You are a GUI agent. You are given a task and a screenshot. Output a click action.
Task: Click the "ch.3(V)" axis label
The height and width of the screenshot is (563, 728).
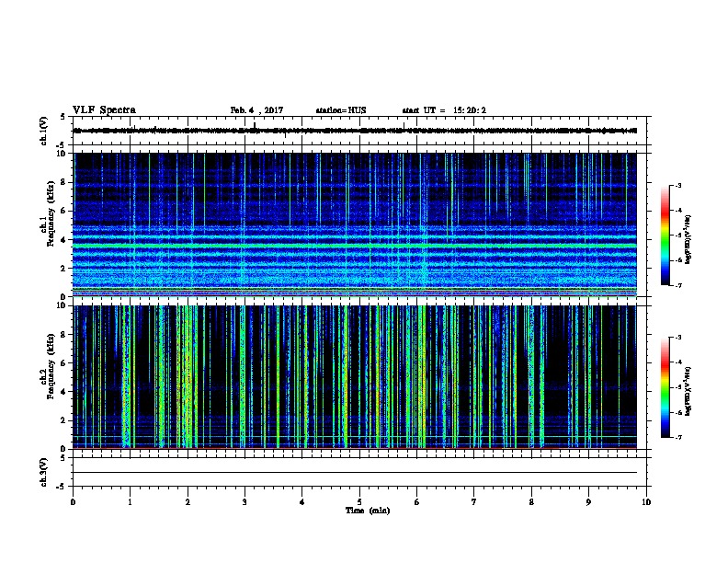43,472
